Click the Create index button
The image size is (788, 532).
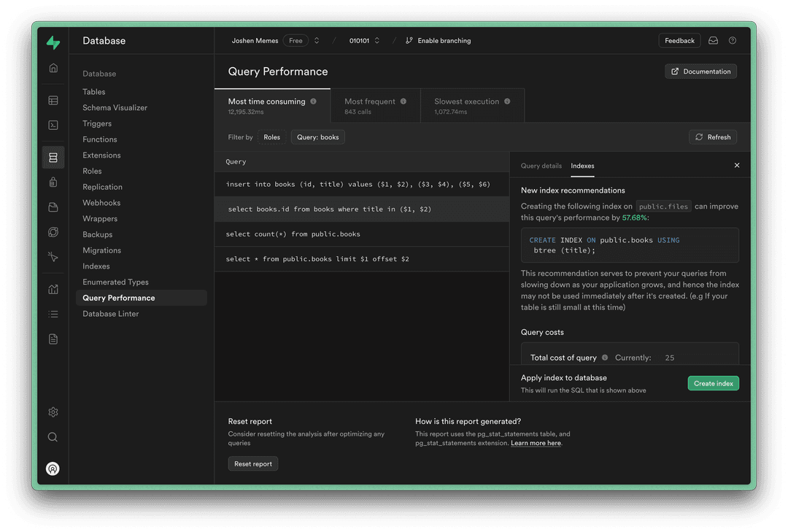coord(713,382)
